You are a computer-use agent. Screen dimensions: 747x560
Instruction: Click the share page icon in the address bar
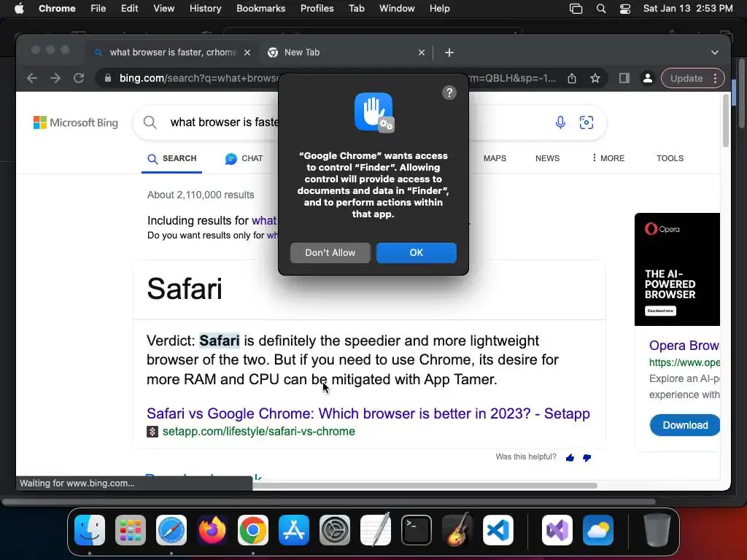(572, 78)
